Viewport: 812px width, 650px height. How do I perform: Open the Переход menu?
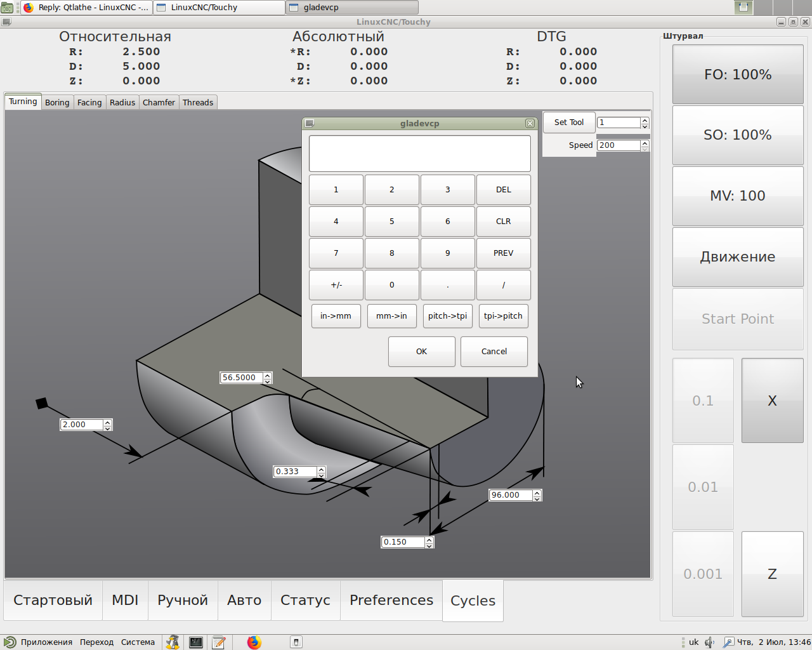pyautogui.click(x=96, y=642)
